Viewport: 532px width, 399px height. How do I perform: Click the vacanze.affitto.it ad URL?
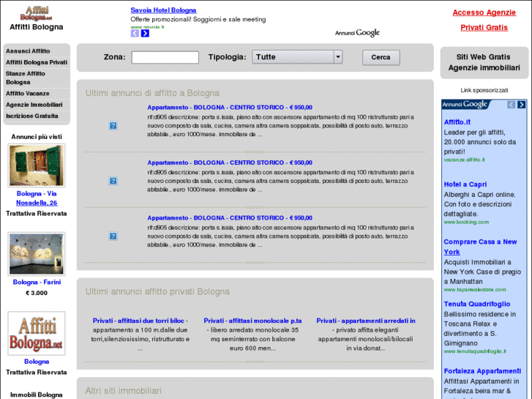pos(464,160)
